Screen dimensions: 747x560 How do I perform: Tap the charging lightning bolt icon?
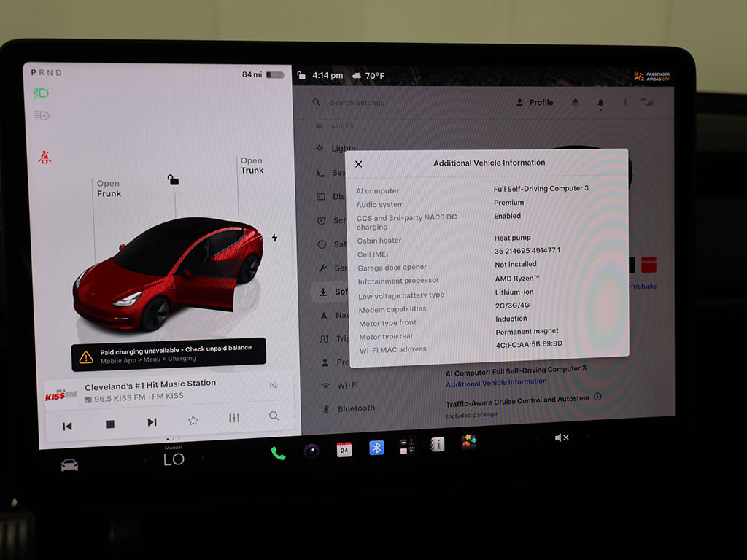click(274, 237)
